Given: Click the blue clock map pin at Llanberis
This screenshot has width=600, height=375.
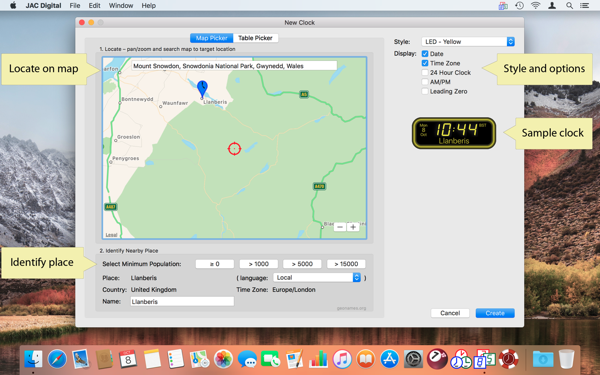Looking at the screenshot, I should point(202,89).
